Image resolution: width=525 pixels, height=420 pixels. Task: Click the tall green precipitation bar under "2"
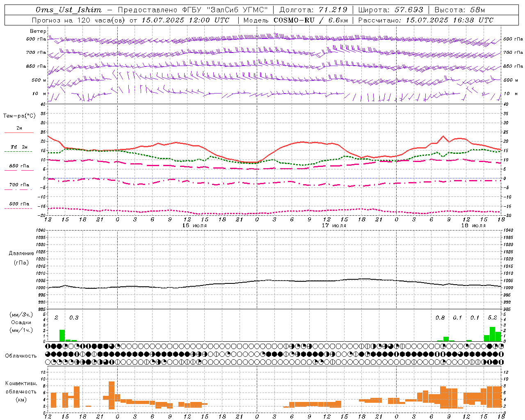(x=62, y=336)
